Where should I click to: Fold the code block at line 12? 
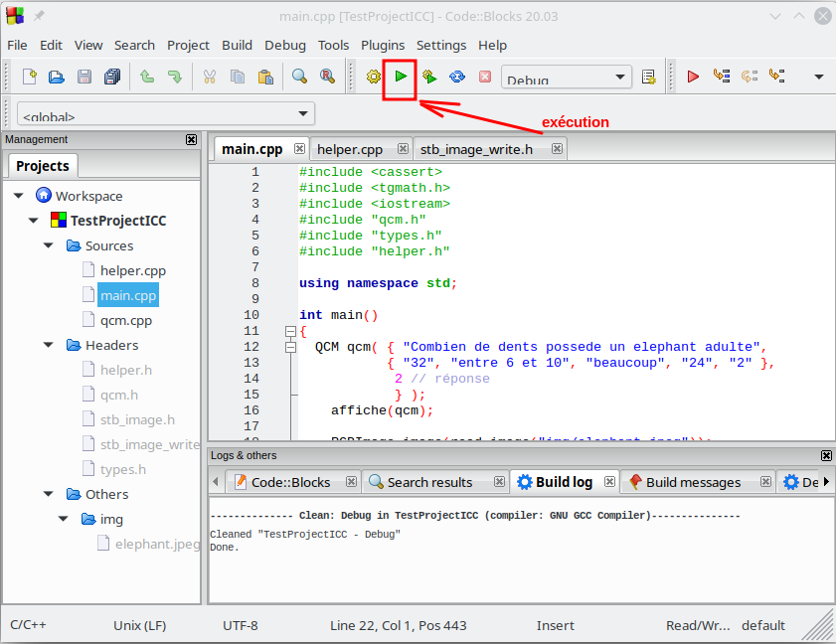pyautogui.click(x=290, y=348)
